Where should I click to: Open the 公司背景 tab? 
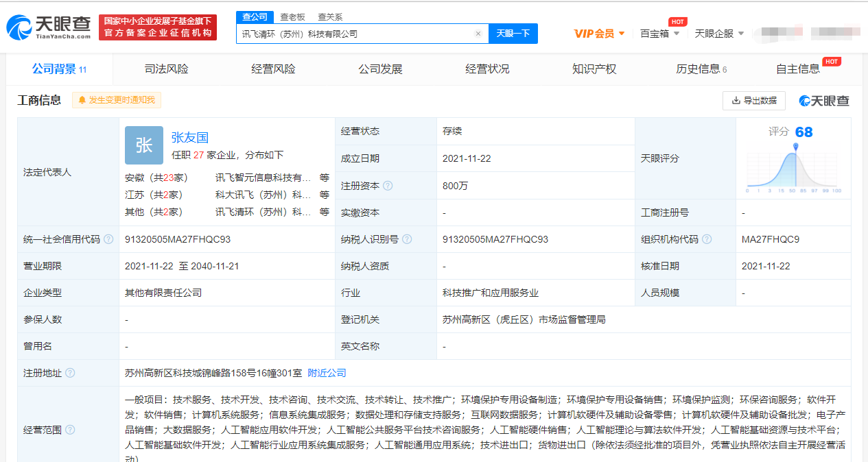[59, 69]
